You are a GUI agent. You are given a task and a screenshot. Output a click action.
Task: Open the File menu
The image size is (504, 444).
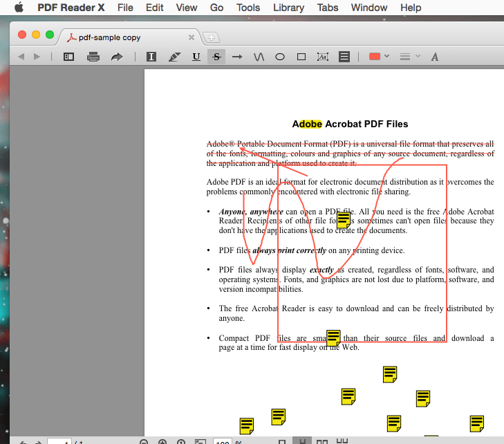click(125, 8)
